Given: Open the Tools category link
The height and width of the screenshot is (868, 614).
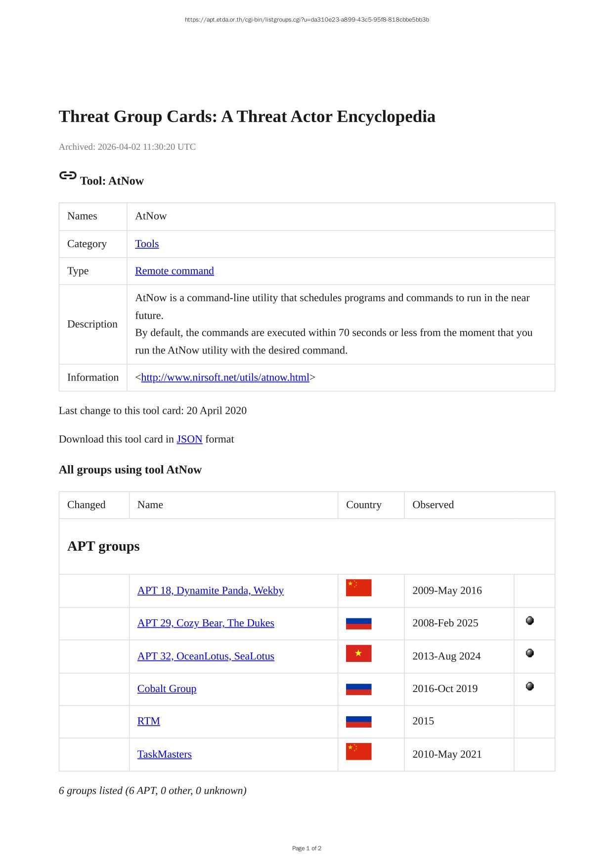Looking at the screenshot, I should 147,244.
